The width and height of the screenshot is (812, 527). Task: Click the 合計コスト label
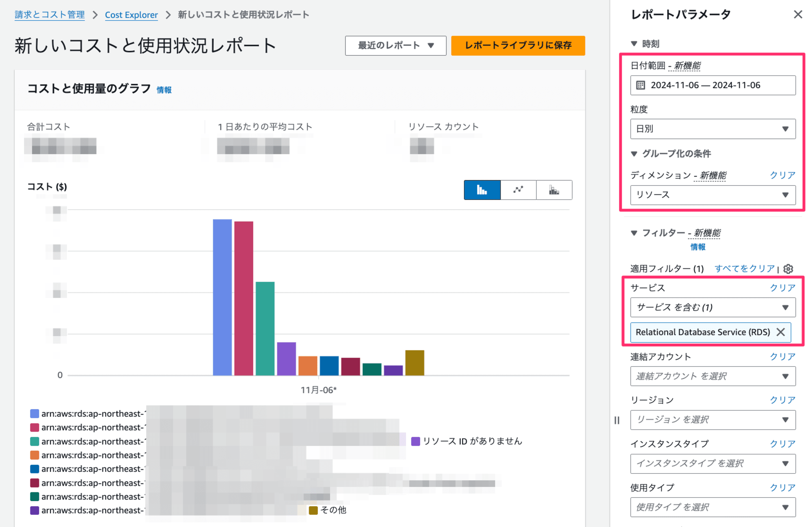coord(49,127)
